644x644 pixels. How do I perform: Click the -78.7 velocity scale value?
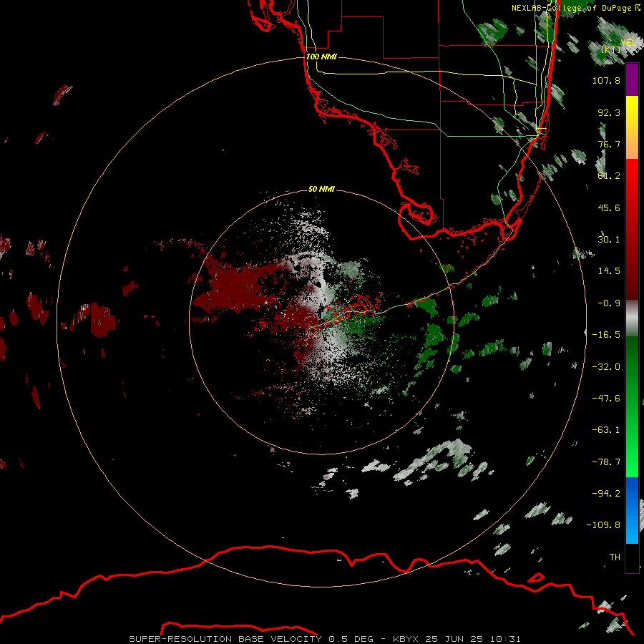606,462
